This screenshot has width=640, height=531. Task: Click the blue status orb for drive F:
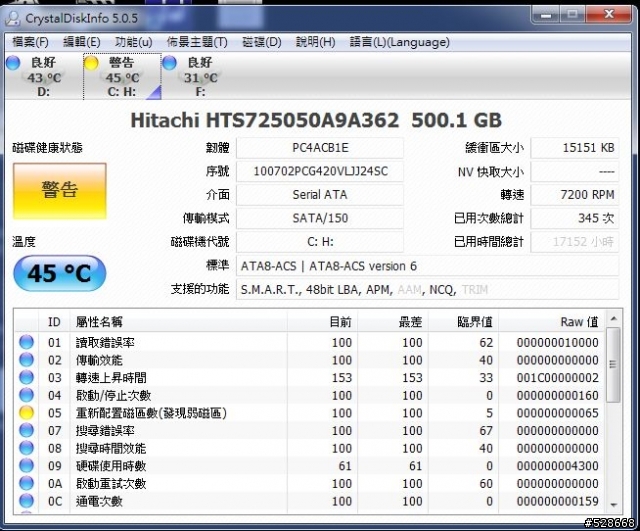(169, 63)
